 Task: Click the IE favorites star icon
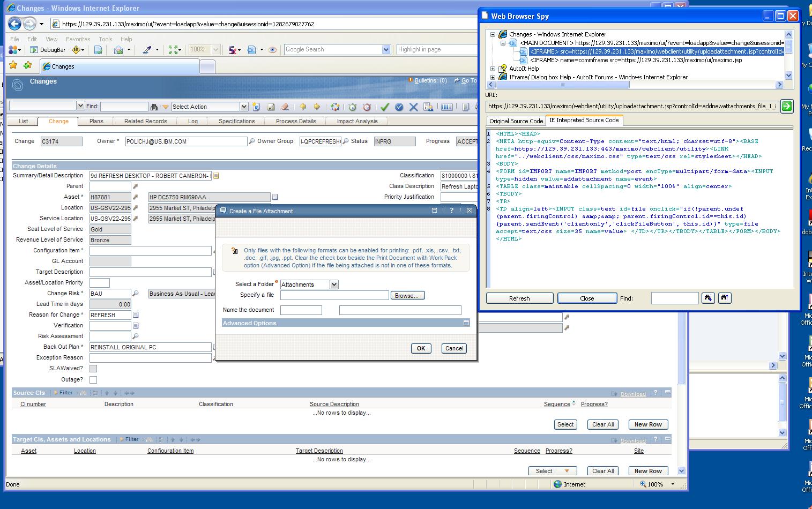[13, 65]
